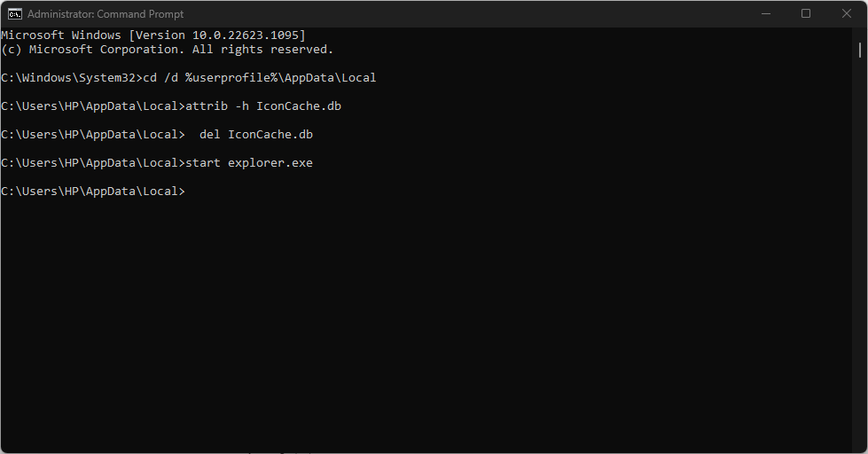Image resolution: width=868 pixels, height=454 pixels.
Task: Close the Administrator Command Prompt window
Action: coord(847,14)
